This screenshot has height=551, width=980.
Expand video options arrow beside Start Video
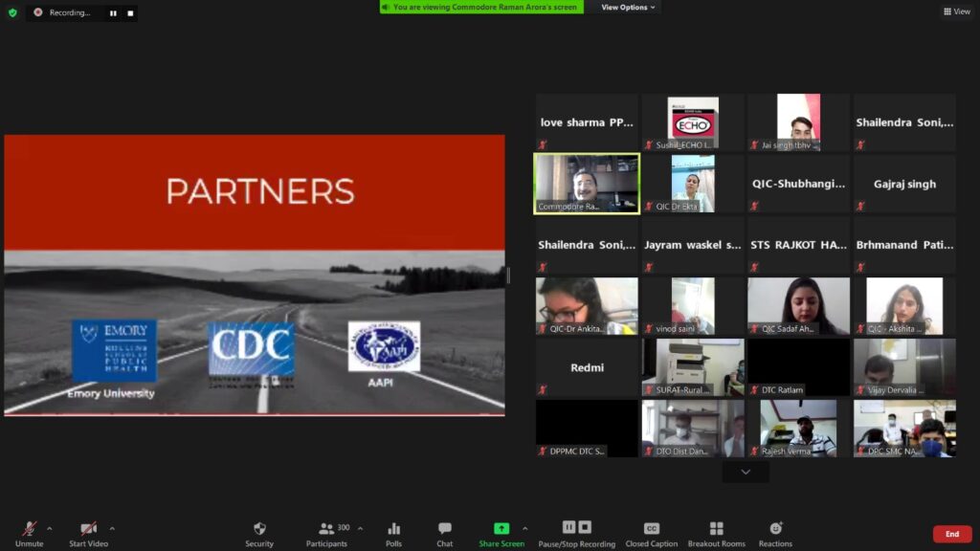point(112,528)
